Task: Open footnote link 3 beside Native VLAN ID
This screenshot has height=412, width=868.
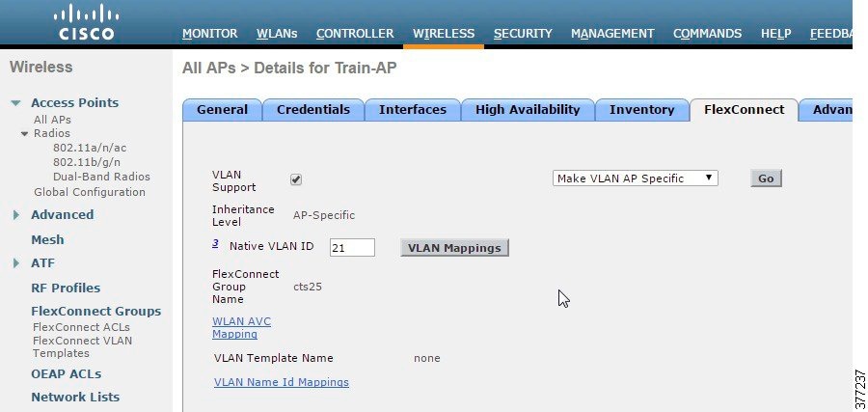Action: coord(215,243)
